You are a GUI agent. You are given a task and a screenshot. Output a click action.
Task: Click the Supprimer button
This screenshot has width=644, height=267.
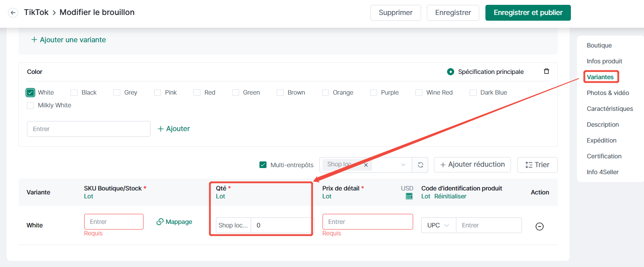coord(396,13)
